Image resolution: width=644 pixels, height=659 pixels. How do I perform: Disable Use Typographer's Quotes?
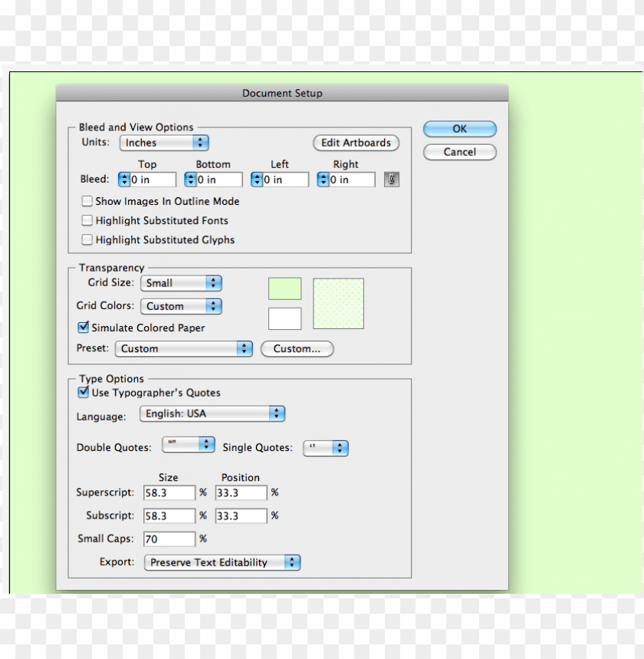83,392
